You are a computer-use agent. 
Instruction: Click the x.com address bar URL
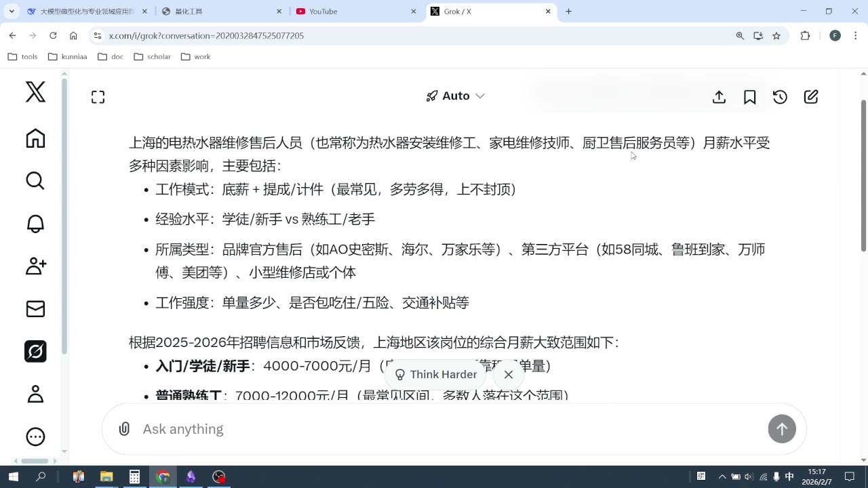point(206,36)
